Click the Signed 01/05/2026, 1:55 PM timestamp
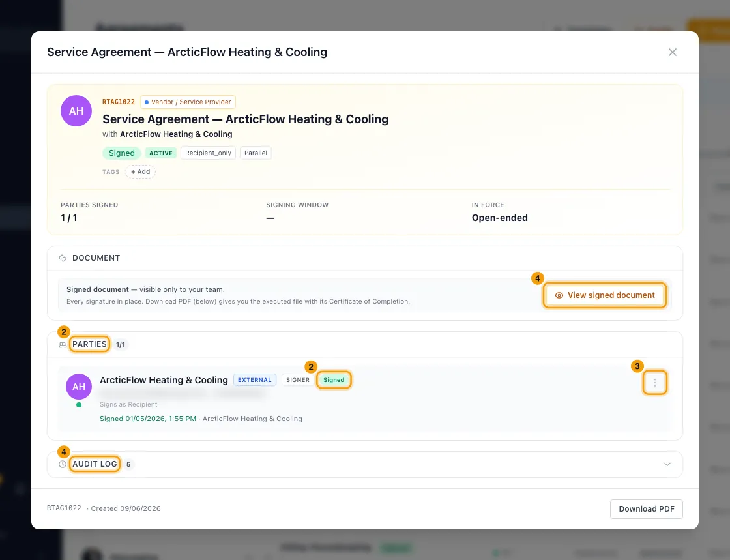730x560 pixels. pos(147,419)
